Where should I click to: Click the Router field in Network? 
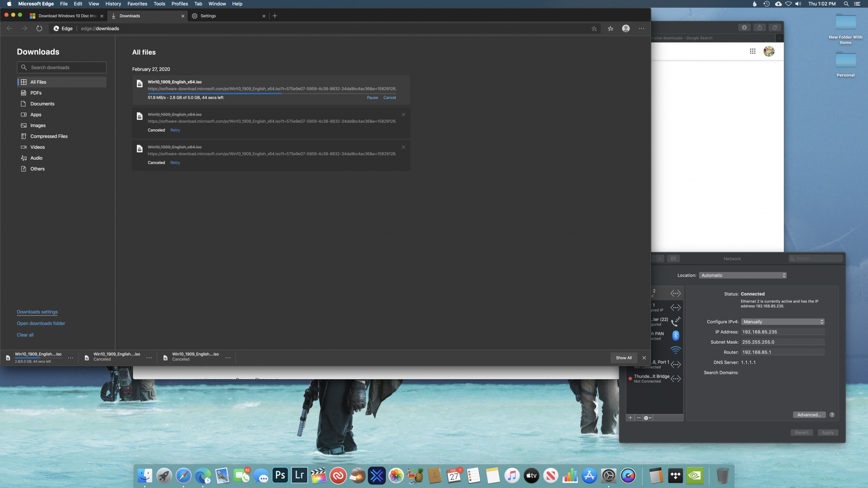[x=783, y=352]
